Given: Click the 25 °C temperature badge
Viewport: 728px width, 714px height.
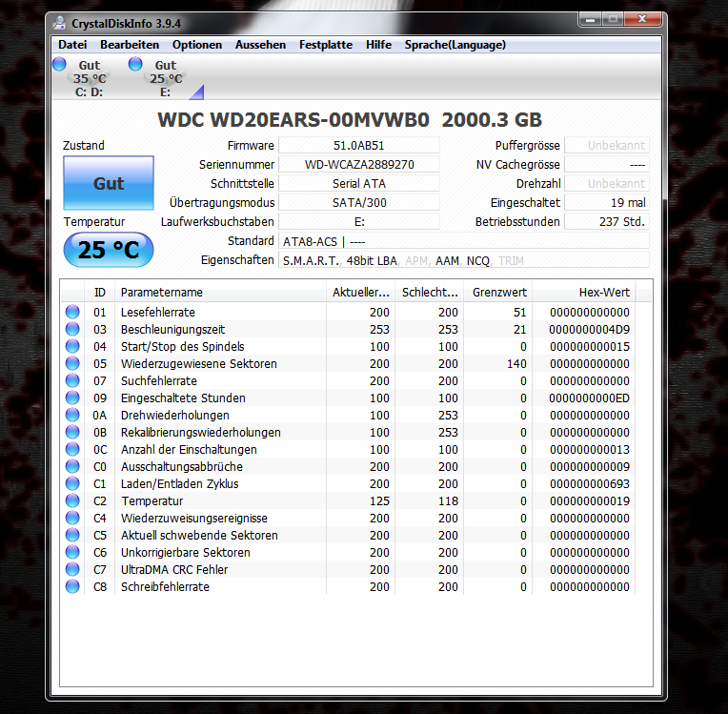Looking at the screenshot, I should pos(109,250).
